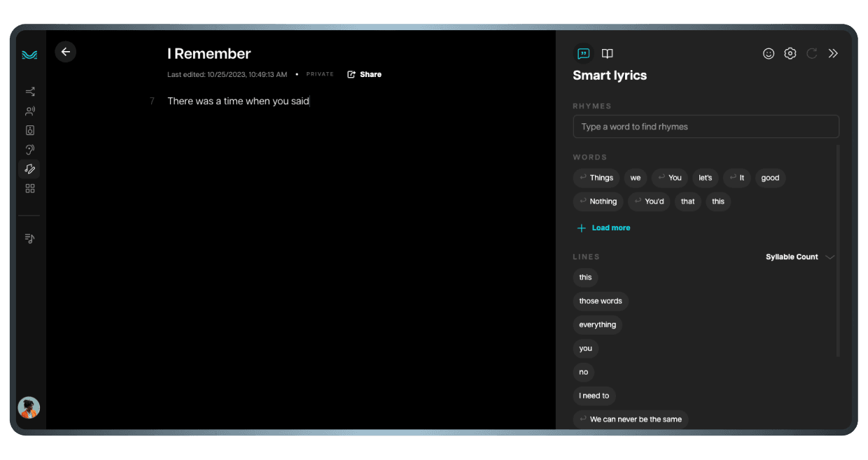Focus the rhymes search field
This screenshot has width=868, height=460.
706,127
